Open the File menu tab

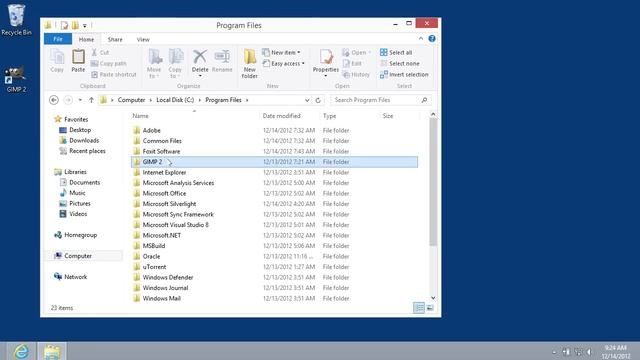pos(58,39)
